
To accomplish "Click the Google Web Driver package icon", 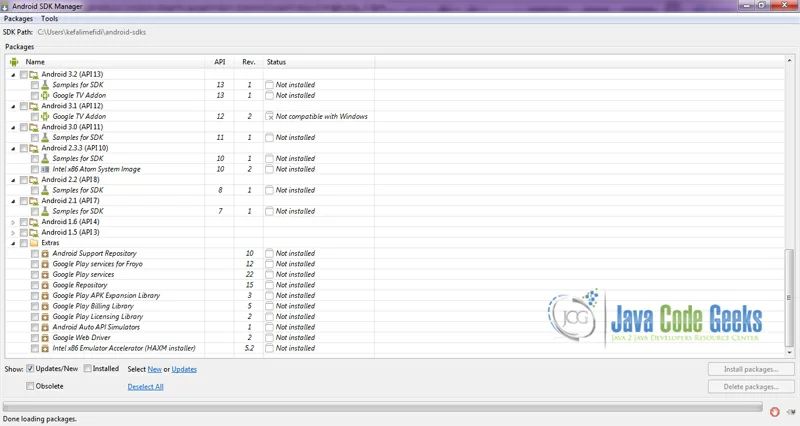I will tap(45, 338).
